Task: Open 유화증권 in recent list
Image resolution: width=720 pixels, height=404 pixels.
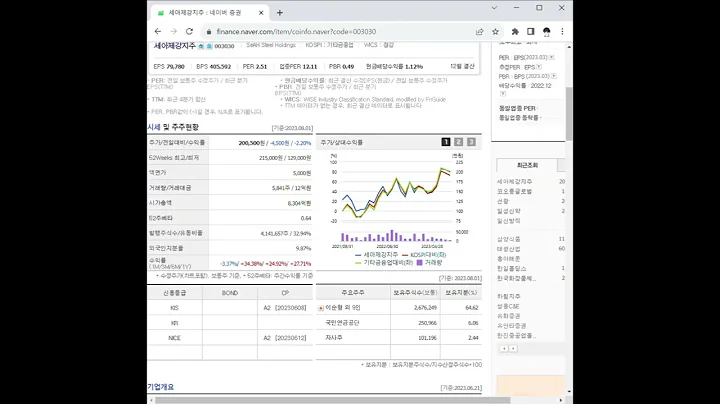Action: point(509,316)
